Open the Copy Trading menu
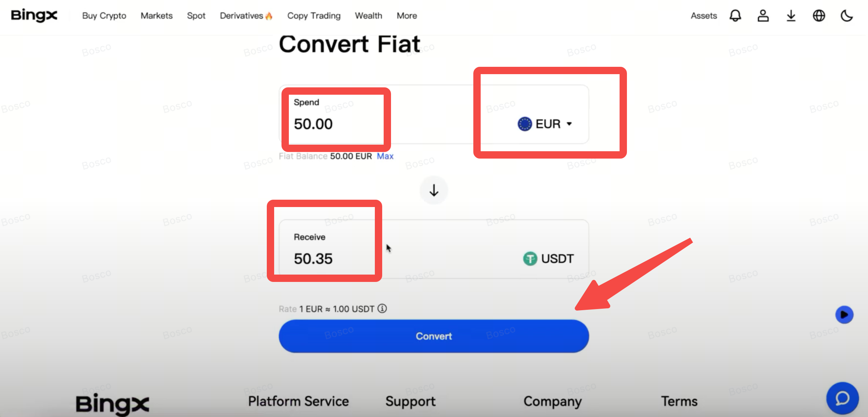868x417 pixels. (x=313, y=16)
